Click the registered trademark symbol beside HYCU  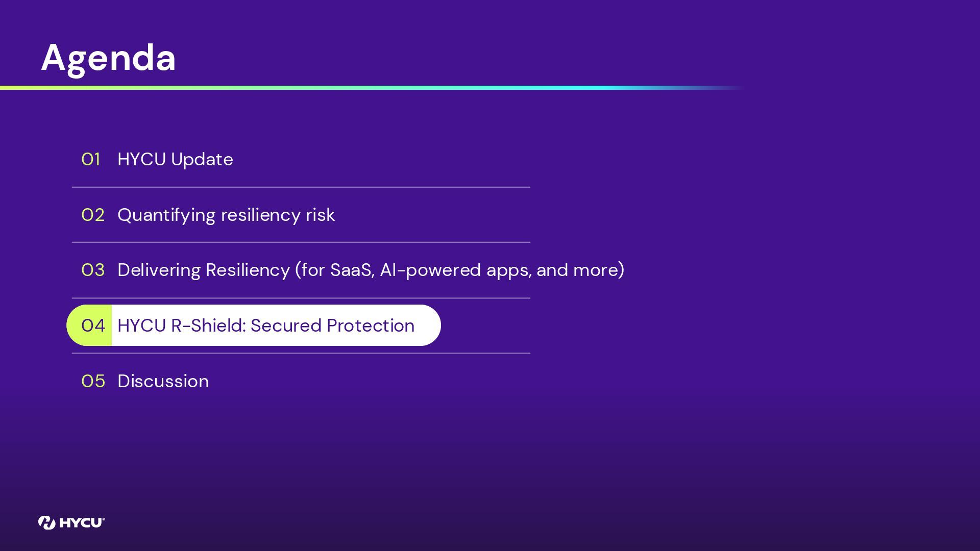[104, 519]
